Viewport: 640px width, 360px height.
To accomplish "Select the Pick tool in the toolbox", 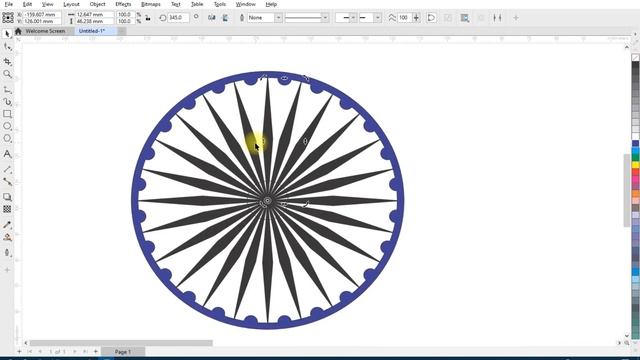I will coord(7,34).
